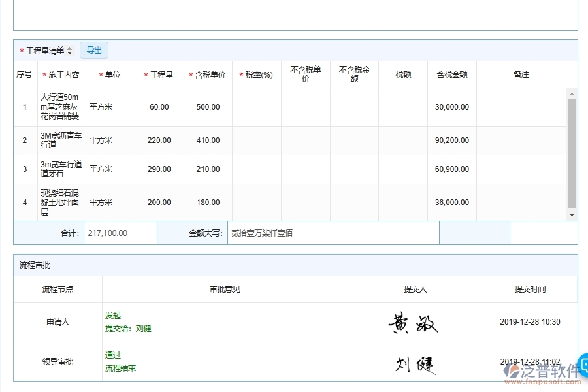Click the 发起 link in approval comments
Image resolution: width=588 pixels, height=392 pixels.
tap(112, 315)
